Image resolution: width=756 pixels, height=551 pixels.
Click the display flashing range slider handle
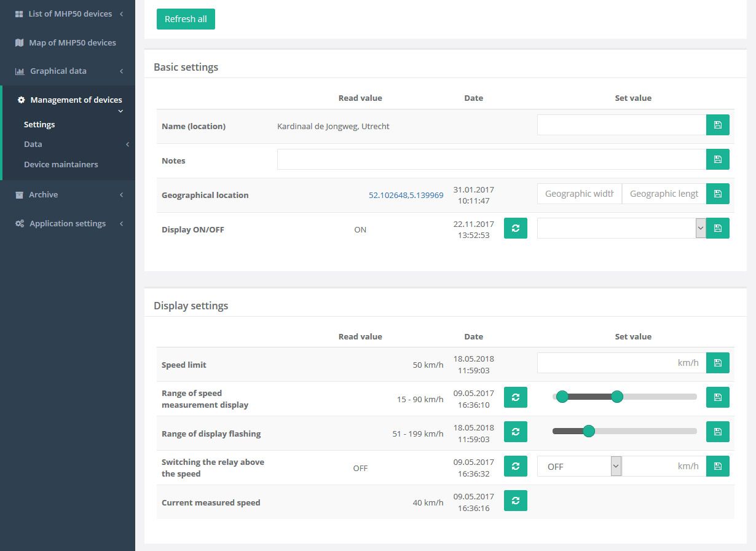588,431
